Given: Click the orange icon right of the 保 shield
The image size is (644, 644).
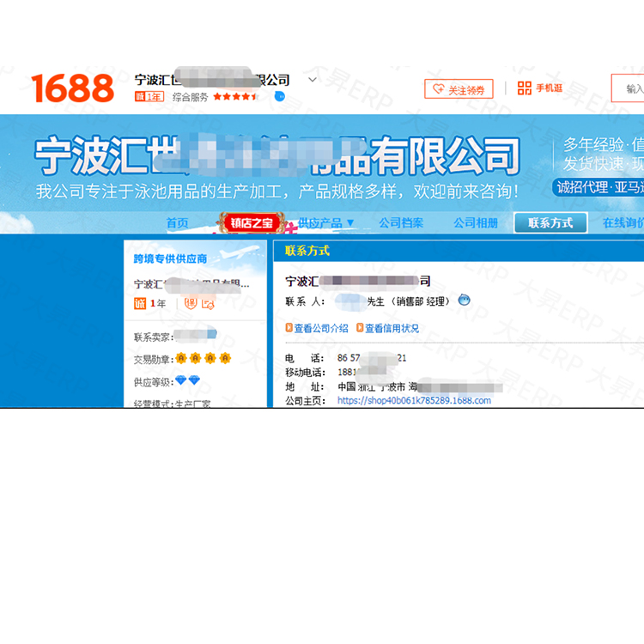Looking at the screenshot, I should click(x=208, y=304).
